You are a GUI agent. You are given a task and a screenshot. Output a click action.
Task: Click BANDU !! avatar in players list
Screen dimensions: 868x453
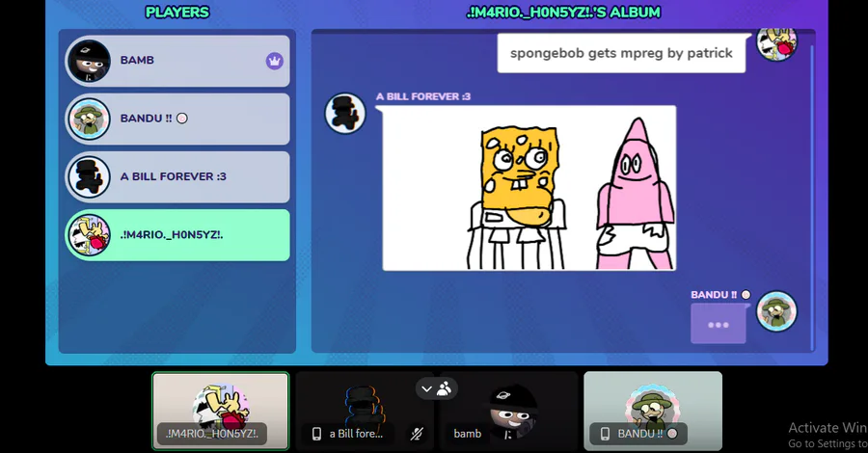click(x=89, y=119)
